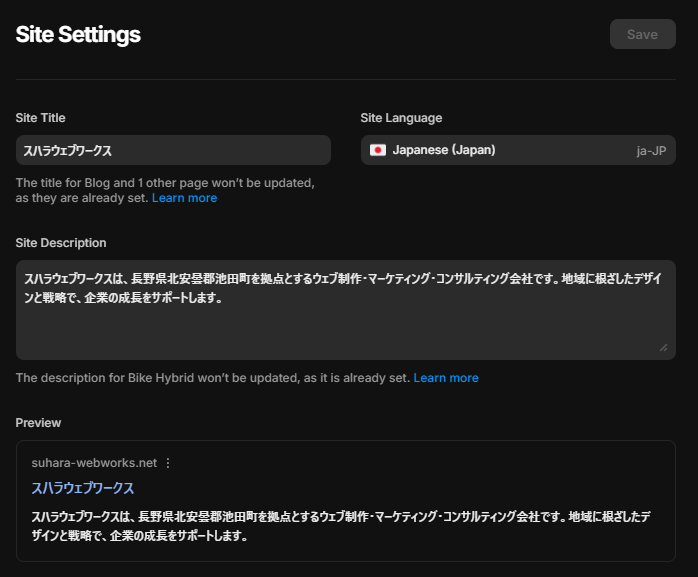This screenshot has width=698, height=577.
Task: Click the Site Language label
Action: point(401,118)
